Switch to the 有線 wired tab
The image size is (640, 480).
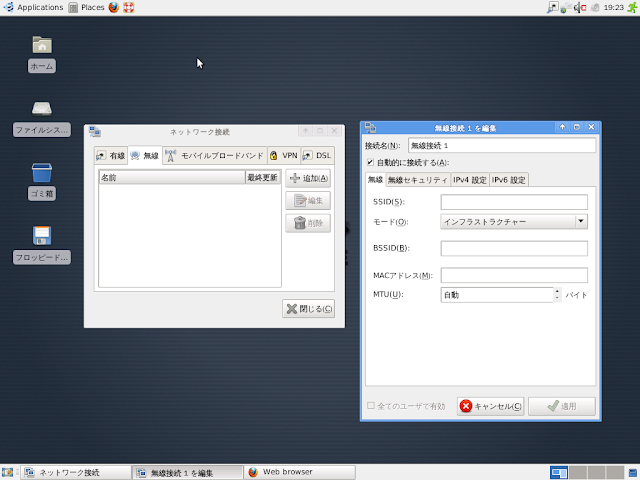[x=111, y=156]
